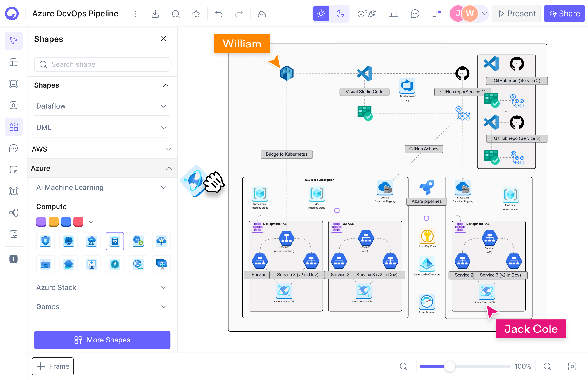Select the text tool in left sidebar
This screenshot has width=588, height=380.
click(14, 191)
